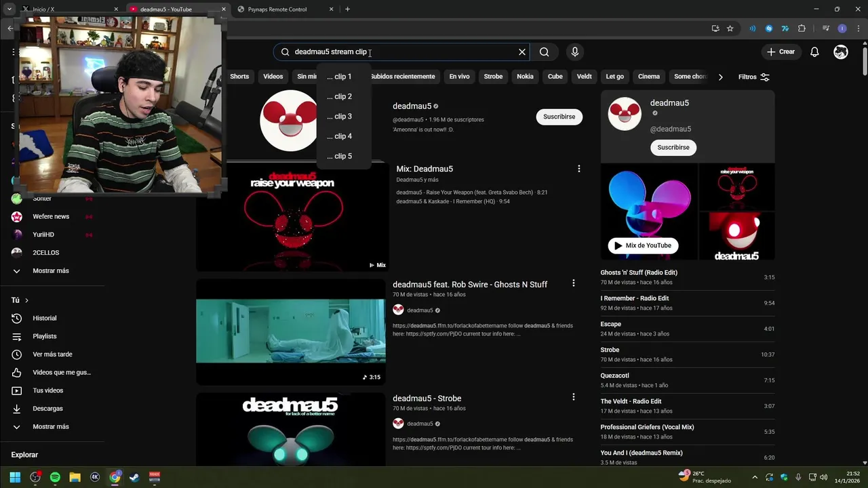Choose the 'clip 3' search suggestion
868x488 pixels.
point(344,117)
